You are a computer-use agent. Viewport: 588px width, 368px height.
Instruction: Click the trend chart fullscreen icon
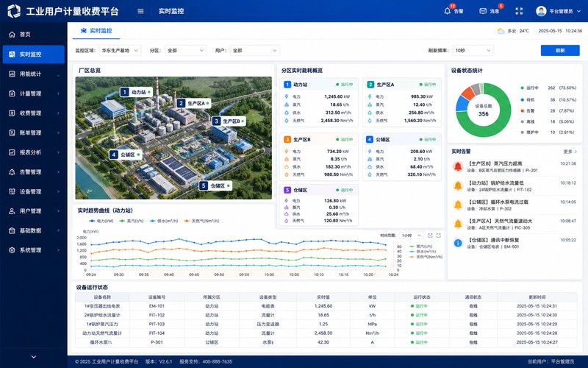(438, 236)
